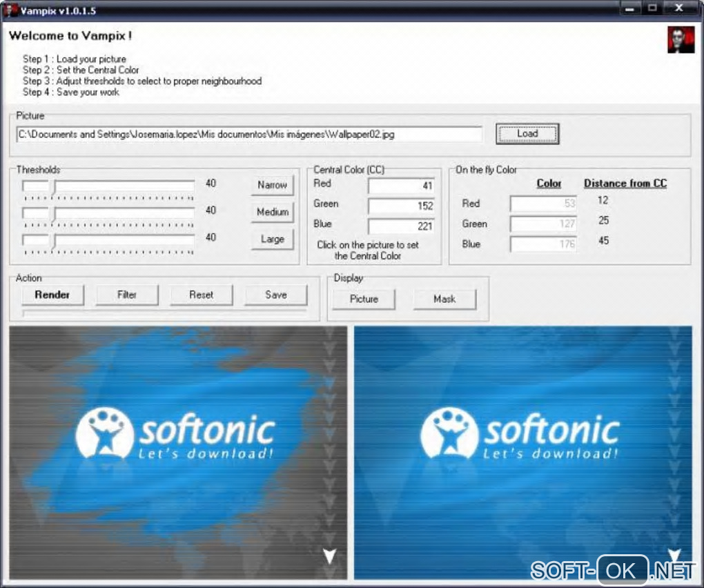Select the Large threshold preset
Viewport: 704px width, 588px height.
tap(272, 239)
